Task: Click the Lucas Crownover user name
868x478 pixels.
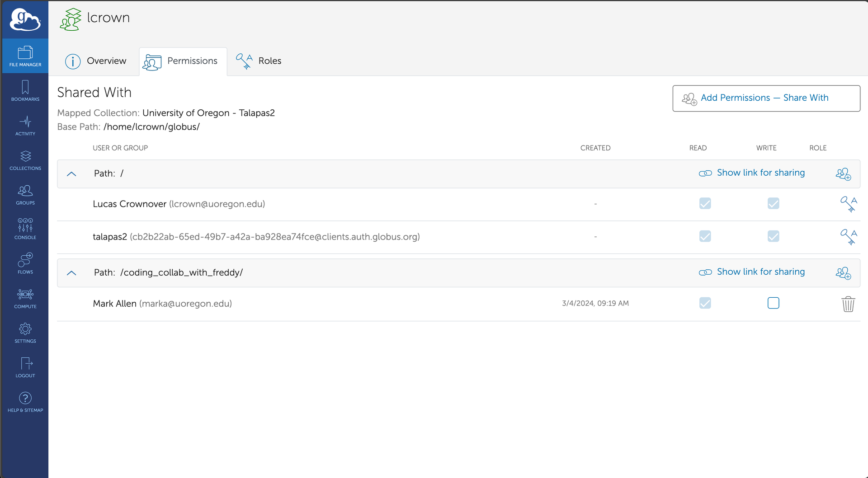Action: [x=129, y=204]
